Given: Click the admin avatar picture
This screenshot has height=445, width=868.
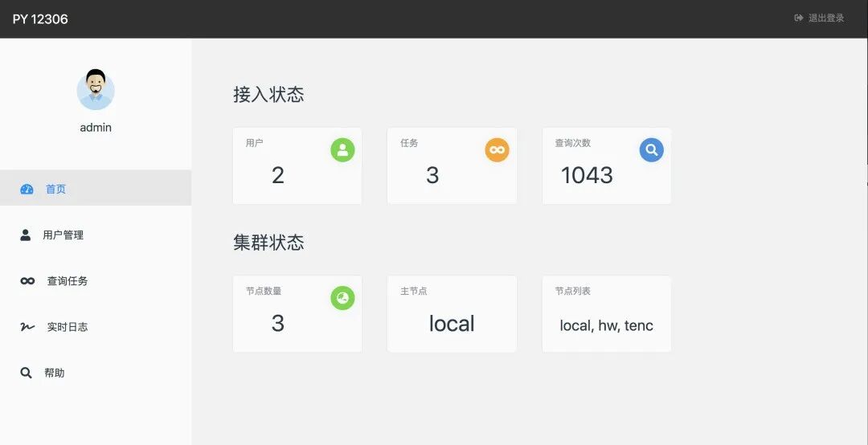Looking at the screenshot, I should pyautogui.click(x=96, y=90).
